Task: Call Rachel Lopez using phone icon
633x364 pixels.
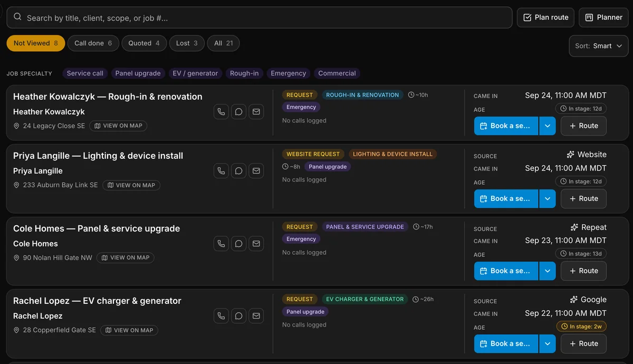Action: click(221, 316)
